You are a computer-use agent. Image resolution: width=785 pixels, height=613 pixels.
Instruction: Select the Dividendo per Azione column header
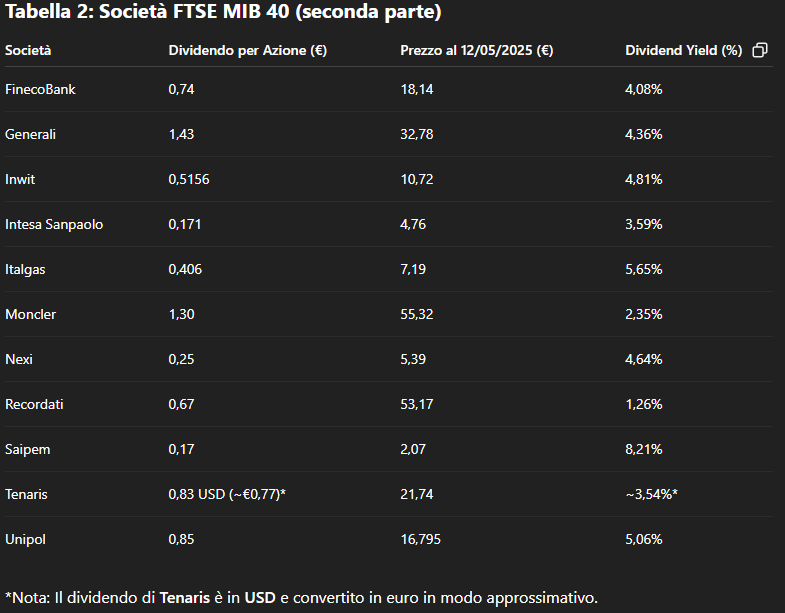pos(247,51)
